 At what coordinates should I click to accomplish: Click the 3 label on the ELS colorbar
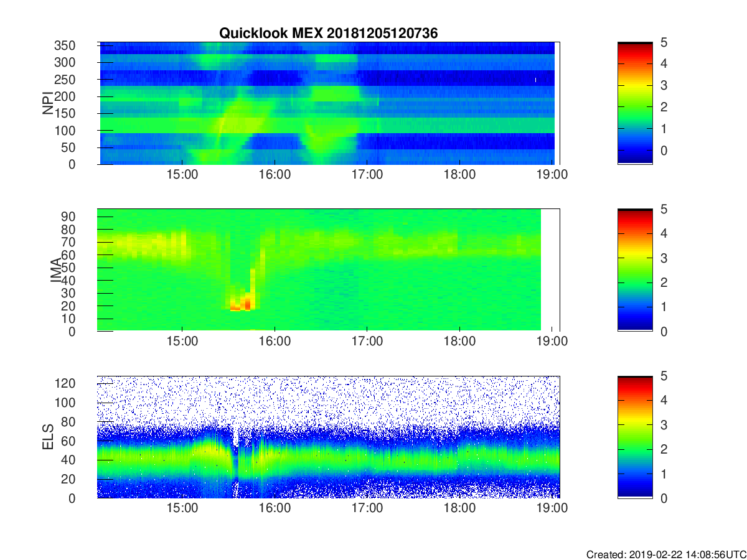pyautogui.click(x=663, y=424)
